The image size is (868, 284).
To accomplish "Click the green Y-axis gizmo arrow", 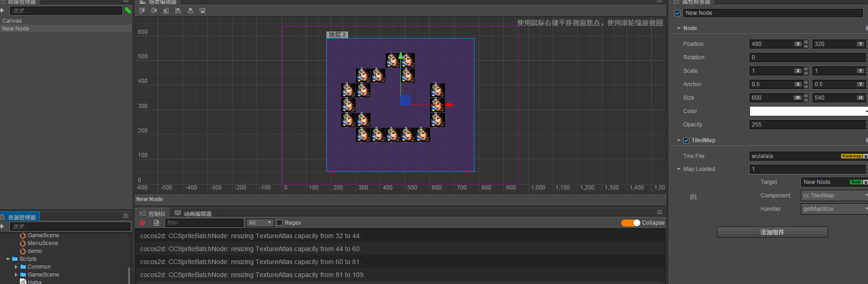I will tap(400, 55).
